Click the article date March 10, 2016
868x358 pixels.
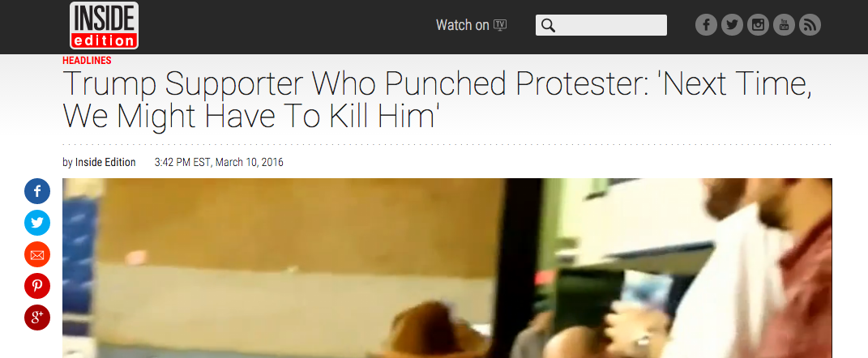[x=249, y=162]
